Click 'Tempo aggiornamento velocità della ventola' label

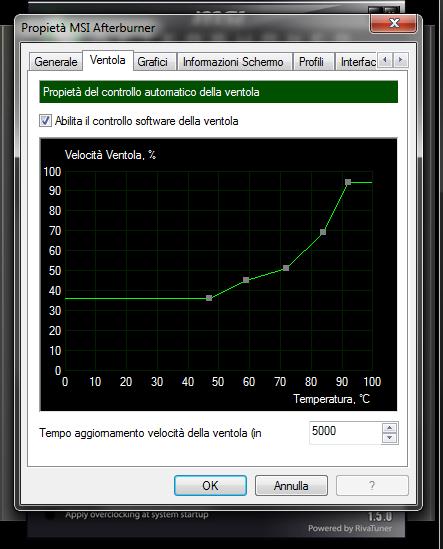150,433
